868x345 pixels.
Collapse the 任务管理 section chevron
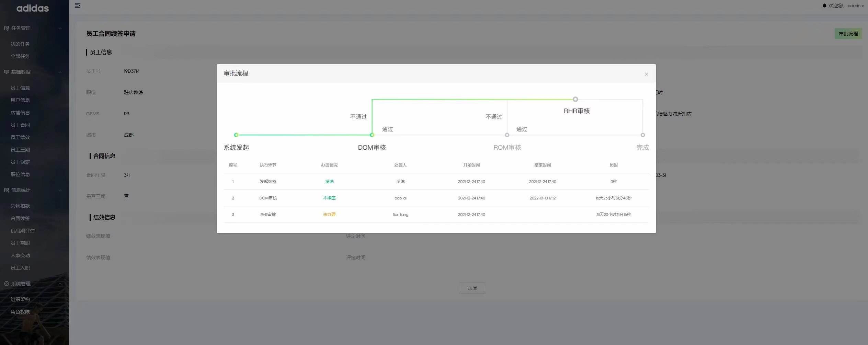[60, 28]
